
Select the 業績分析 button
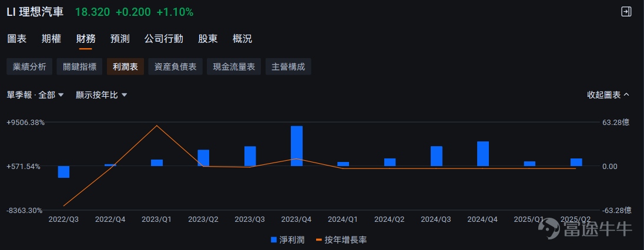pyautogui.click(x=29, y=66)
